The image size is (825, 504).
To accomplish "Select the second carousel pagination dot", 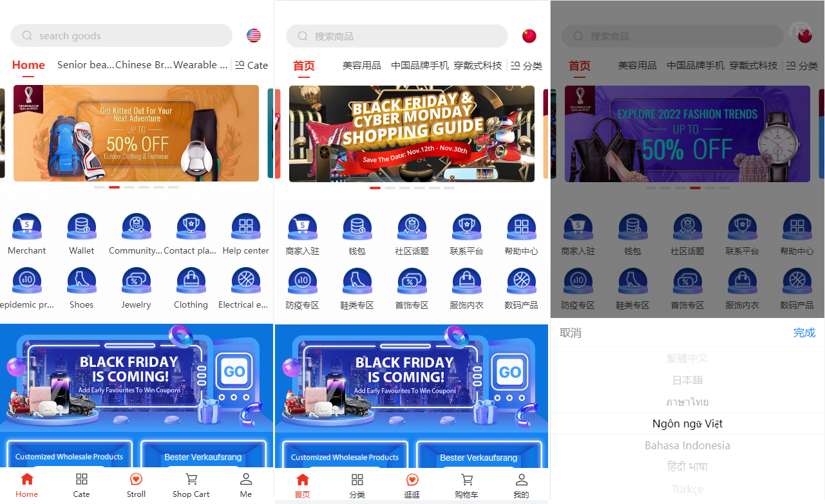I will (114, 187).
